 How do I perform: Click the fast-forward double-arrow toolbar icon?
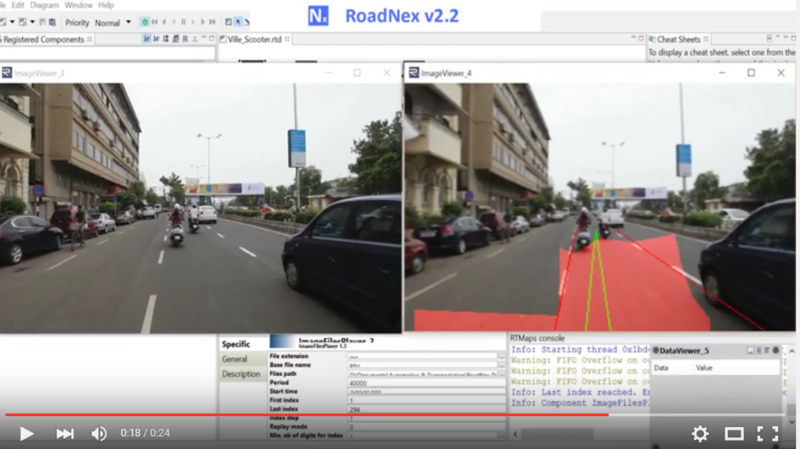point(213,22)
